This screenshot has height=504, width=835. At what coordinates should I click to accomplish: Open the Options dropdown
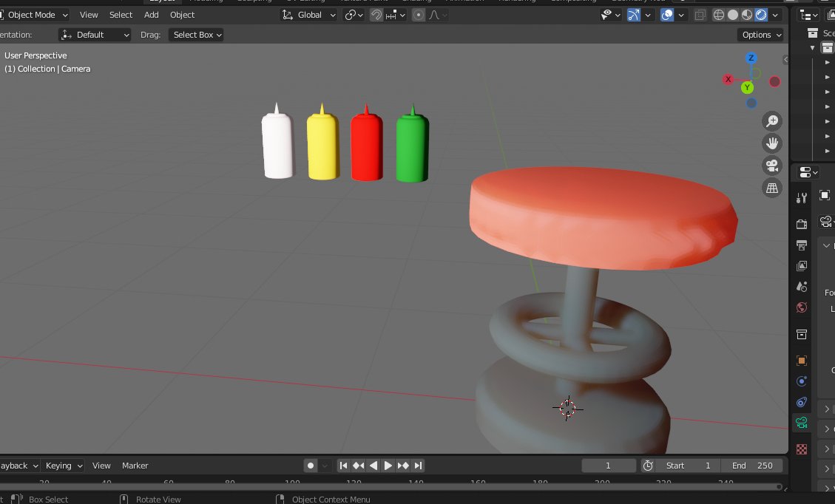[x=760, y=35]
